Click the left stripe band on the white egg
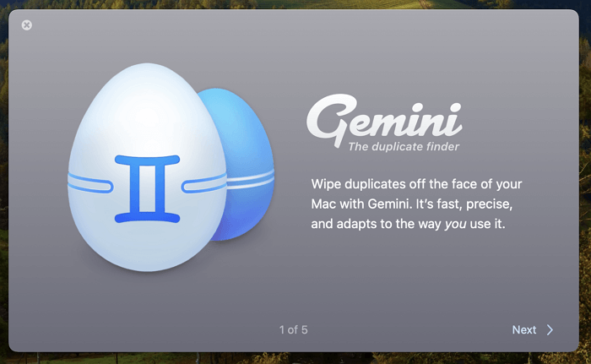The width and height of the screenshot is (591, 364). (90, 181)
